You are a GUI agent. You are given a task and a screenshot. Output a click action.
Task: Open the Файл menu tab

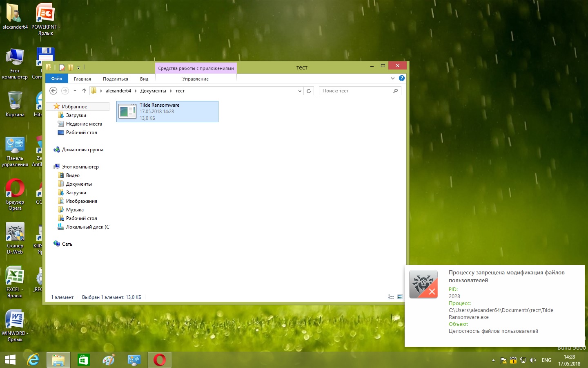coord(57,79)
